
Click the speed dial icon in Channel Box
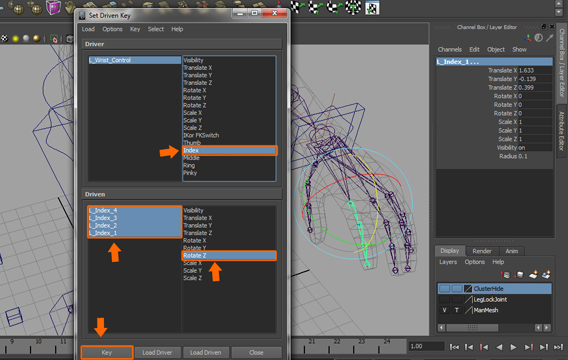click(x=539, y=38)
